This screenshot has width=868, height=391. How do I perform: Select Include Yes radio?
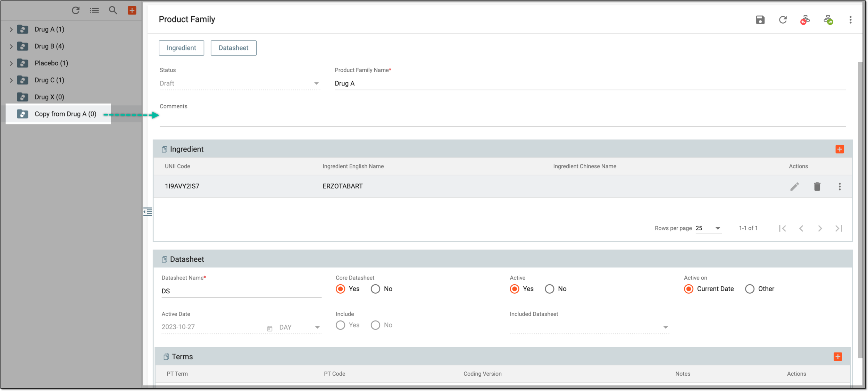click(x=341, y=325)
